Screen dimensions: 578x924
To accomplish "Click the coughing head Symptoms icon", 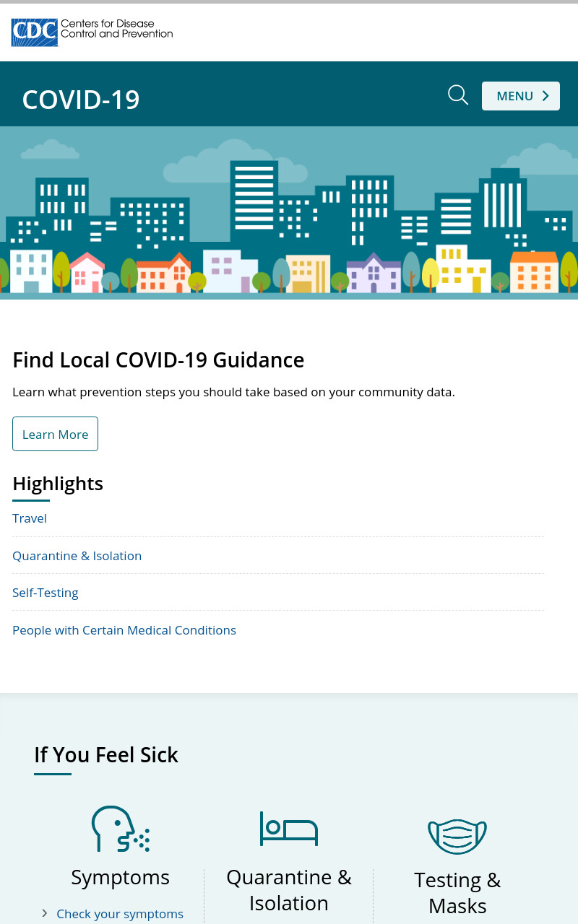I will [121, 829].
